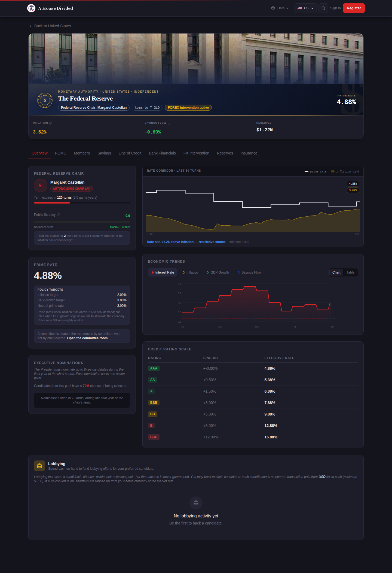392x573 pixels.
Task: Click the Lobbying briefcase icon
Action: [39, 466]
